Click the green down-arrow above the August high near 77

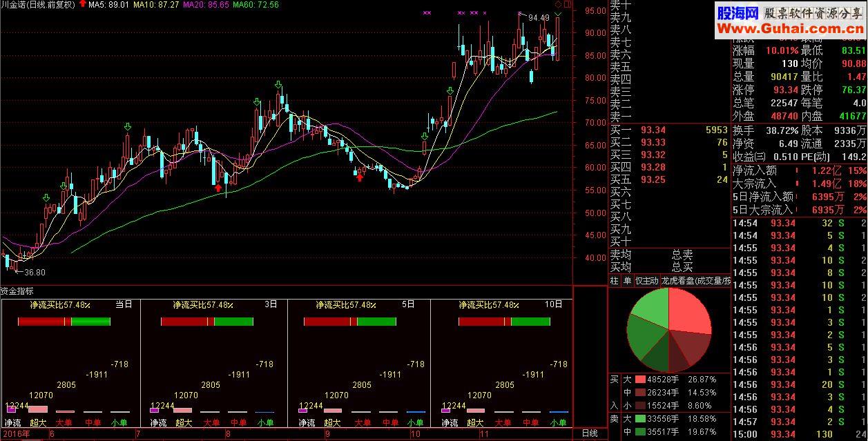coord(278,85)
